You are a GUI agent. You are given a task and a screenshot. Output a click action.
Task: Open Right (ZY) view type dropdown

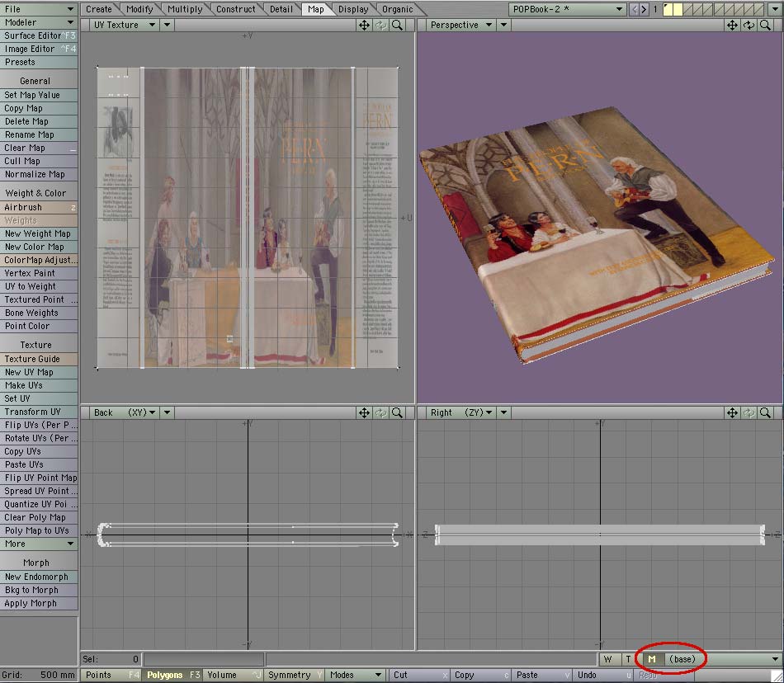pyautogui.click(x=461, y=412)
